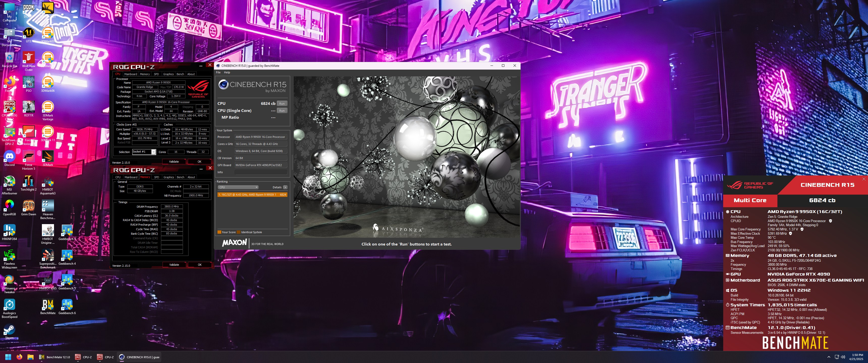Open the Steam desktop icon
This screenshot has height=363, width=868.
click(x=9, y=331)
